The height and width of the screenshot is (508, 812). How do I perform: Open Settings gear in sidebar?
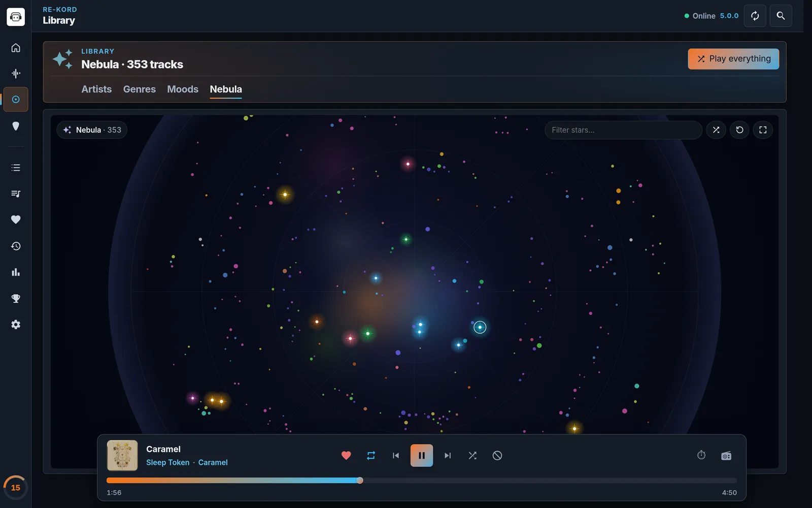point(16,325)
